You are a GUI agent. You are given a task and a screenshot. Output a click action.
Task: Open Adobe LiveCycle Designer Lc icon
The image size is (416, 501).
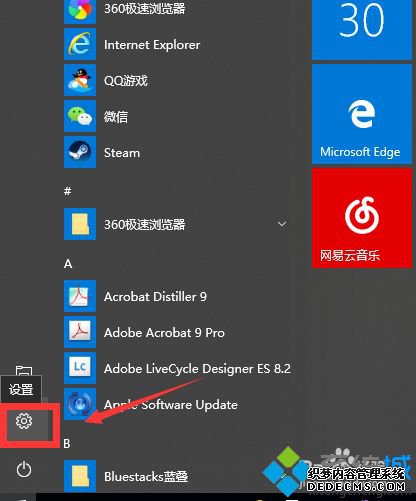(x=80, y=368)
